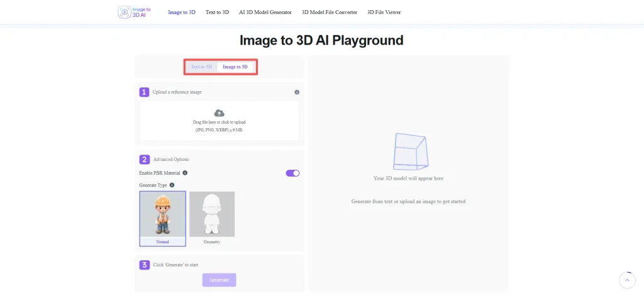The image size is (644, 296).
Task: Click 'Generate from text or upload an image' text
Action: [408, 202]
